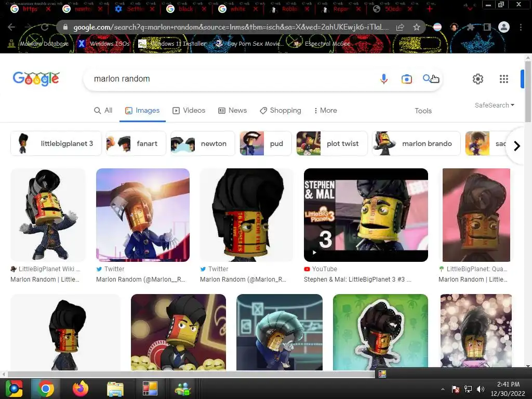Open the Tools filter button

pos(423,111)
